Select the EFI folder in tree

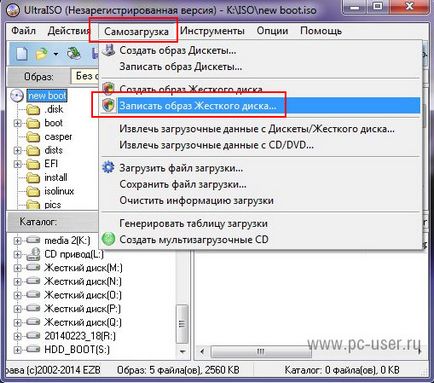(x=51, y=164)
